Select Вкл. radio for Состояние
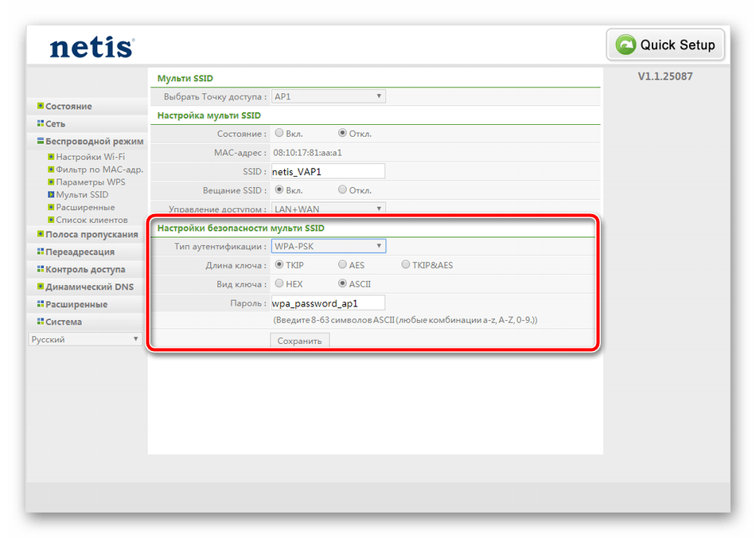 pyautogui.click(x=279, y=134)
